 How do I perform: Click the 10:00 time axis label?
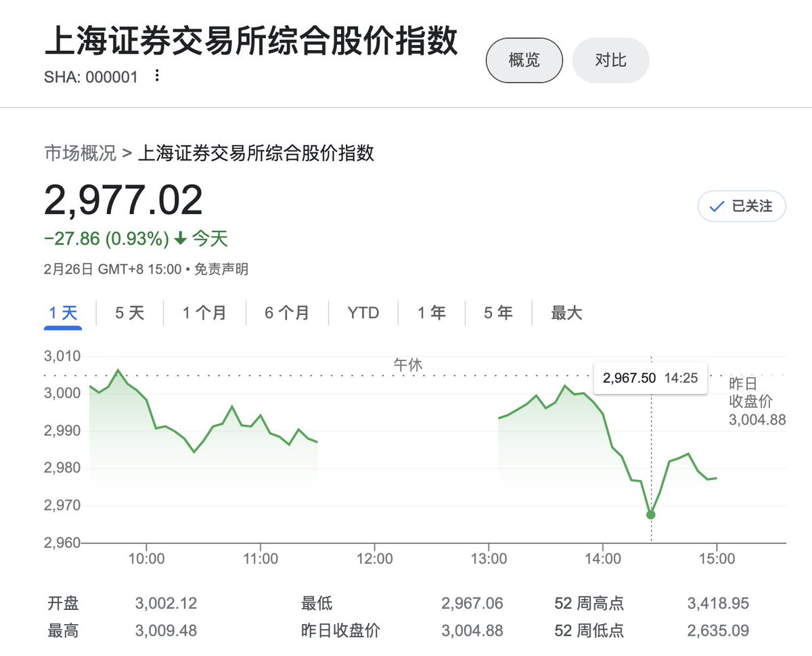point(146,559)
